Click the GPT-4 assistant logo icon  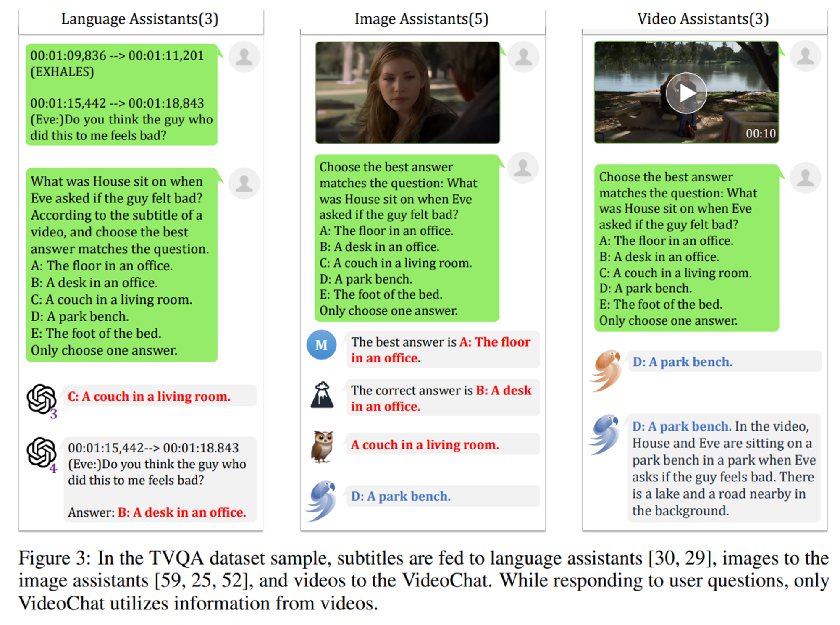[x=42, y=453]
